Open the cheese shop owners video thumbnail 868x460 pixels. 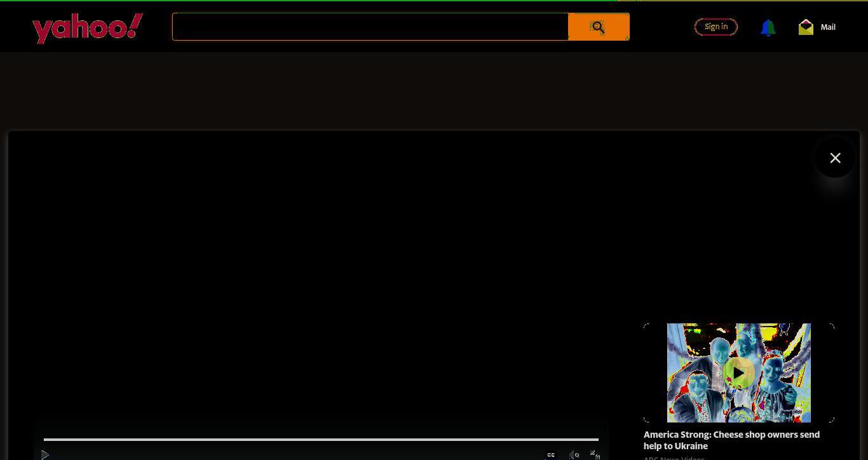pos(739,373)
